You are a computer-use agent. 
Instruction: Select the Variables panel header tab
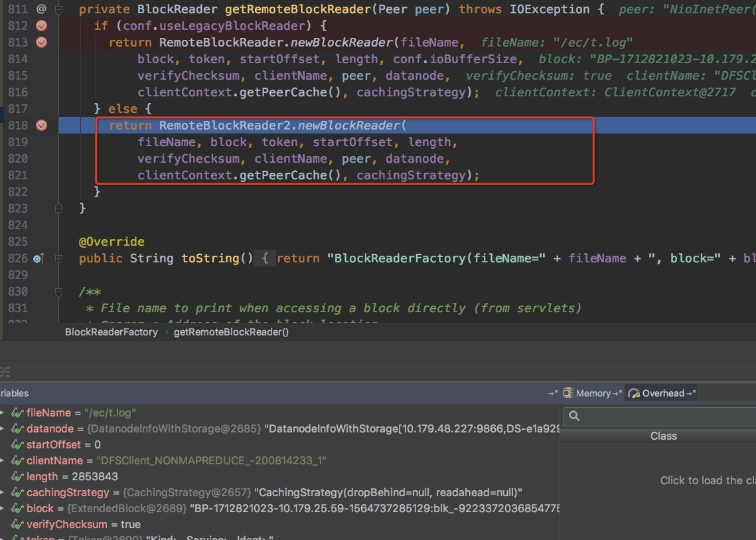click(x=15, y=393)
